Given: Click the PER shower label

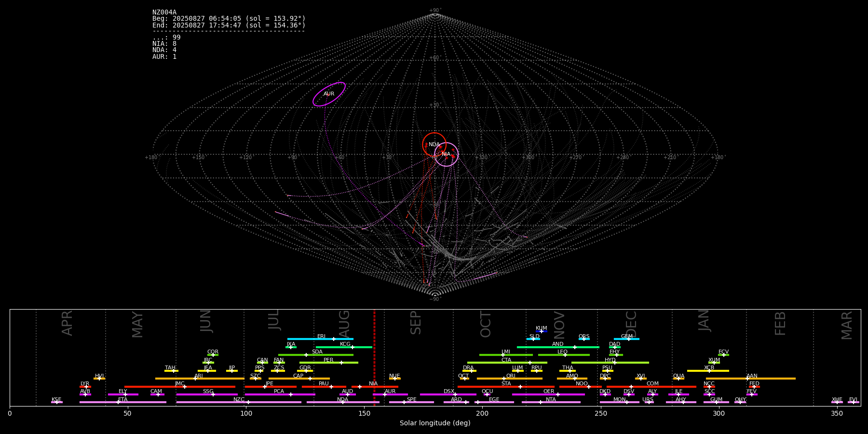Looking at the screenshot, I should 328,360.
